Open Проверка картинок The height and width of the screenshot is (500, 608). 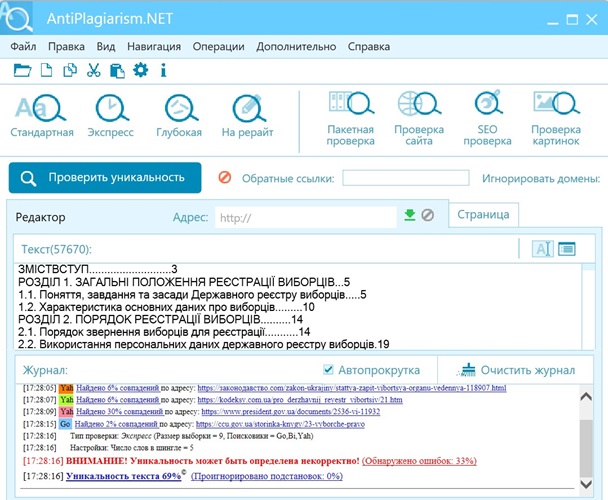coord(556,119)
